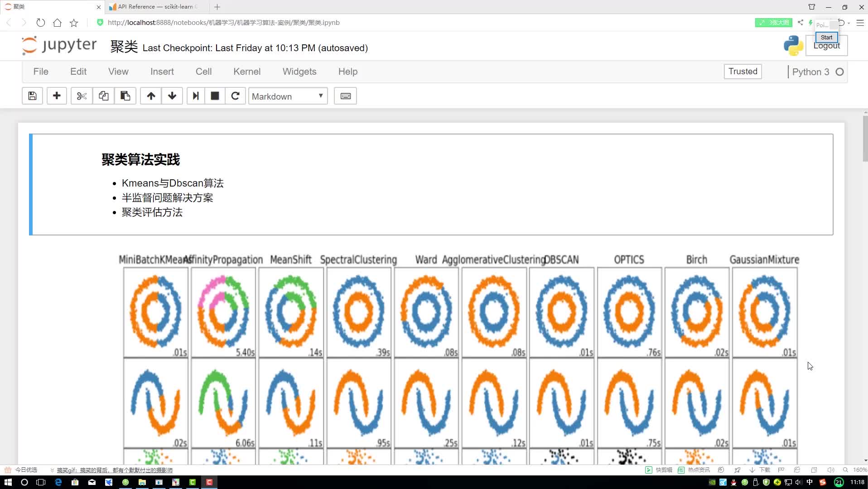The width and height of the screenshot is (868, 489).
Task: Move selected cell up arrow
Action: click(x=151, y=96)
